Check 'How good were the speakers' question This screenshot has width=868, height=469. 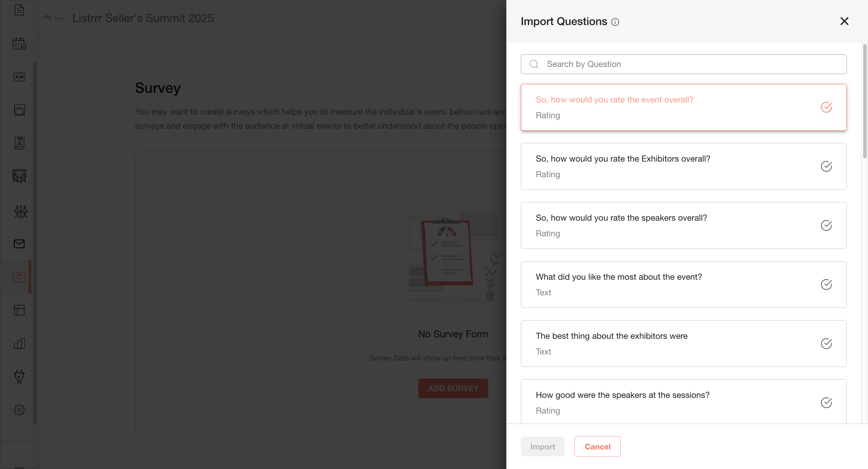pyautogui.click(x=826, y=402)
